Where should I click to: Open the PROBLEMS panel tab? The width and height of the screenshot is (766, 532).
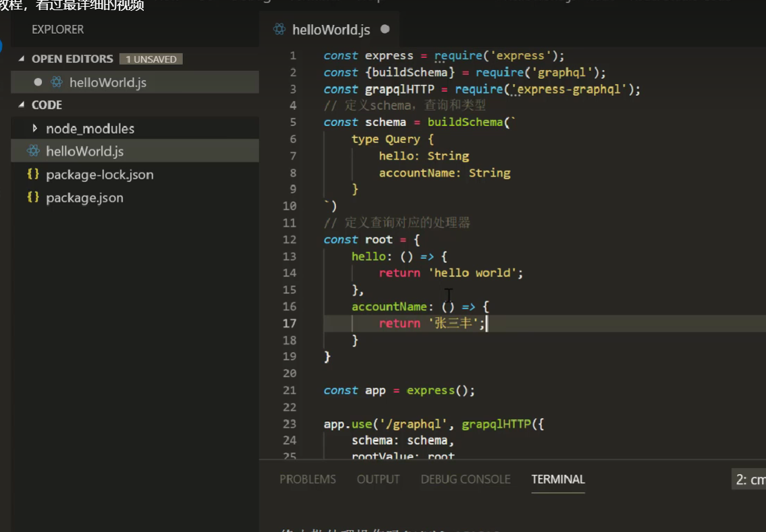coord(308,479)
